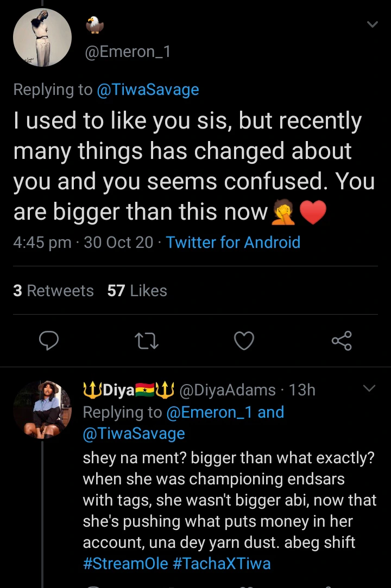Tap the @Emeron_1 handle at top
The width and height of the screenshot is (391, 588).
point(127,52)
